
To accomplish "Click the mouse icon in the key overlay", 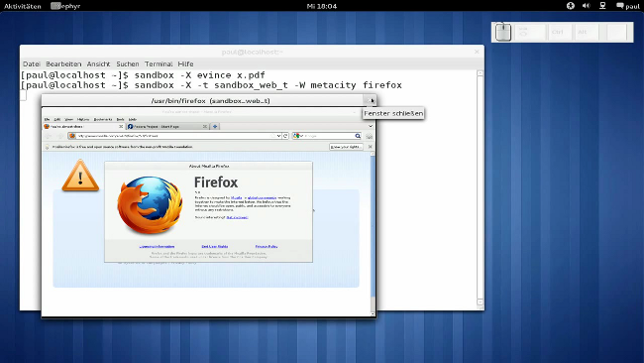I will pos(503,32).
